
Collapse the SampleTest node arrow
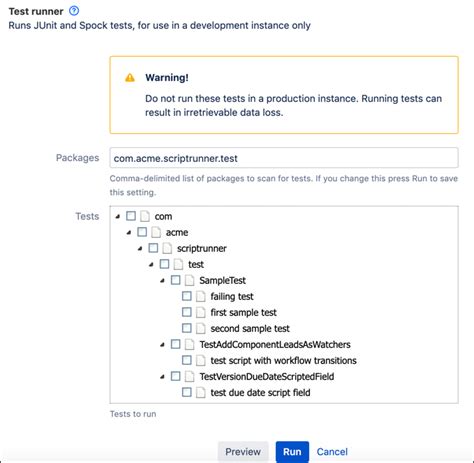tap(162, 280)
